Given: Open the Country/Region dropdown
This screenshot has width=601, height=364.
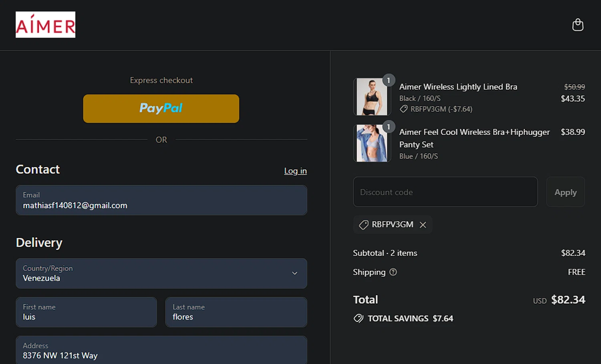Looking at the screenshot, I should click(x=161, y=274).
